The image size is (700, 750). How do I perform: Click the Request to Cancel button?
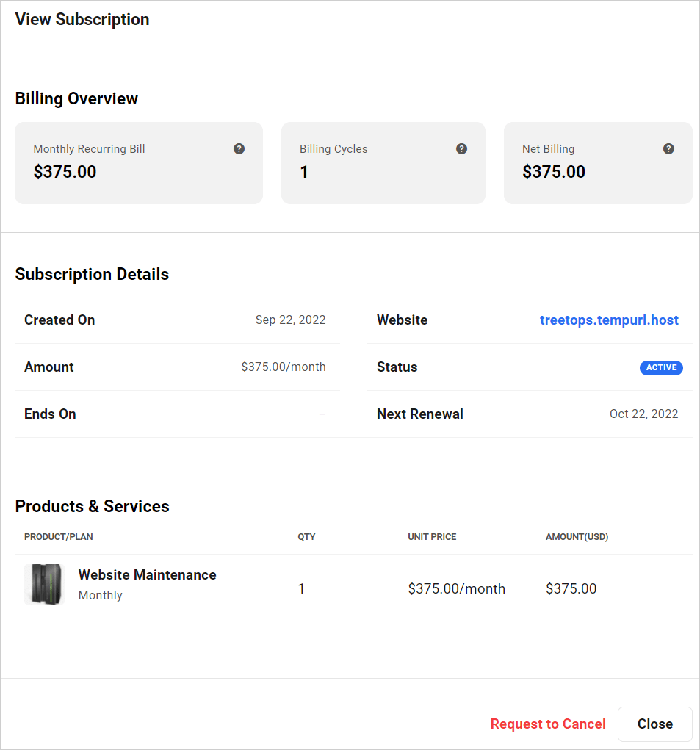tap(548, 724)
